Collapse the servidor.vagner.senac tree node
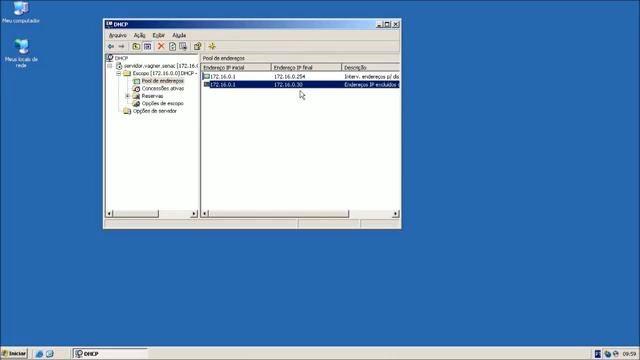The width and height of the screenshot is (640, 360). click(x=110, y=66)
